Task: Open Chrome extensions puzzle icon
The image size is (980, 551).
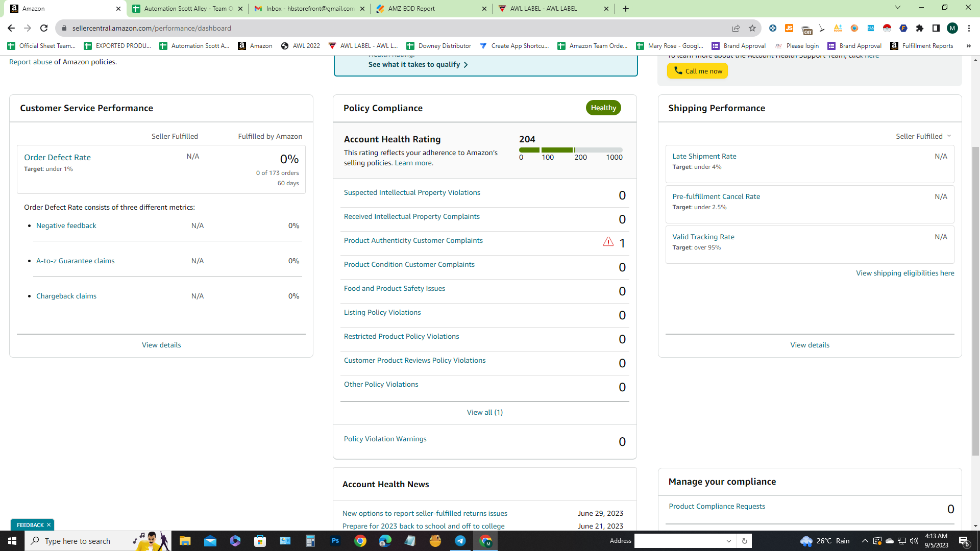Action: pyautogui.click(x=920, y=28)
